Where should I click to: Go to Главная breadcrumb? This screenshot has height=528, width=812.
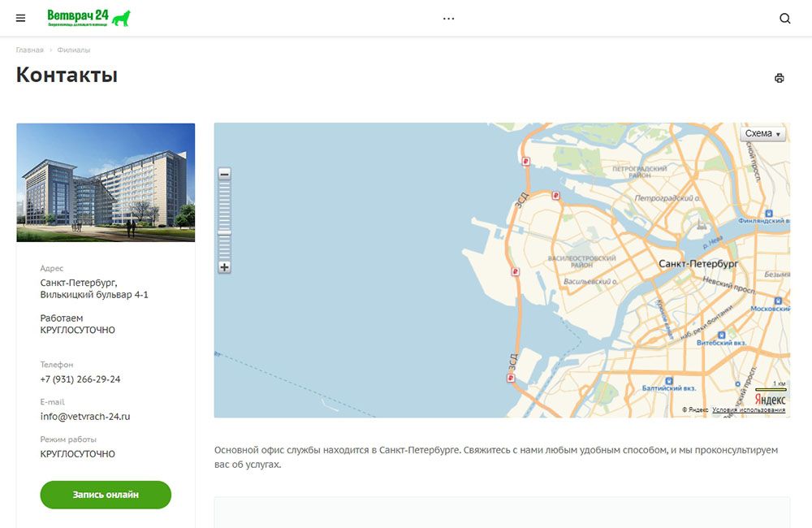[29, 50]
